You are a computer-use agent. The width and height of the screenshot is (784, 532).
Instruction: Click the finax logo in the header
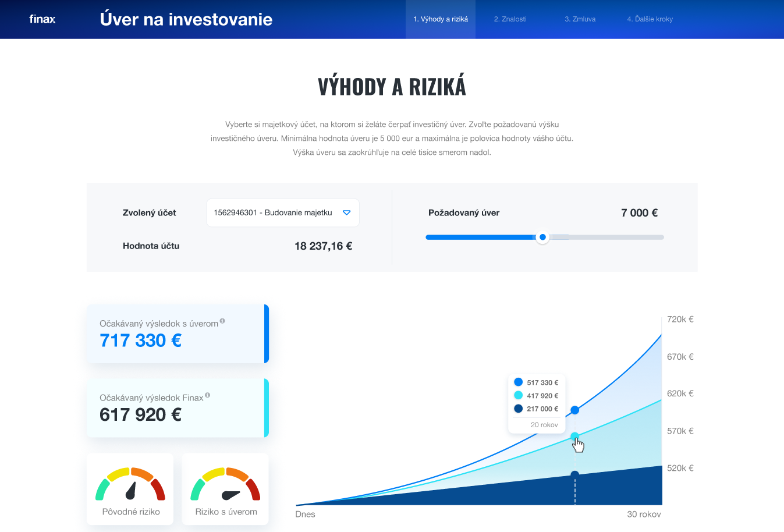point(42,19)
